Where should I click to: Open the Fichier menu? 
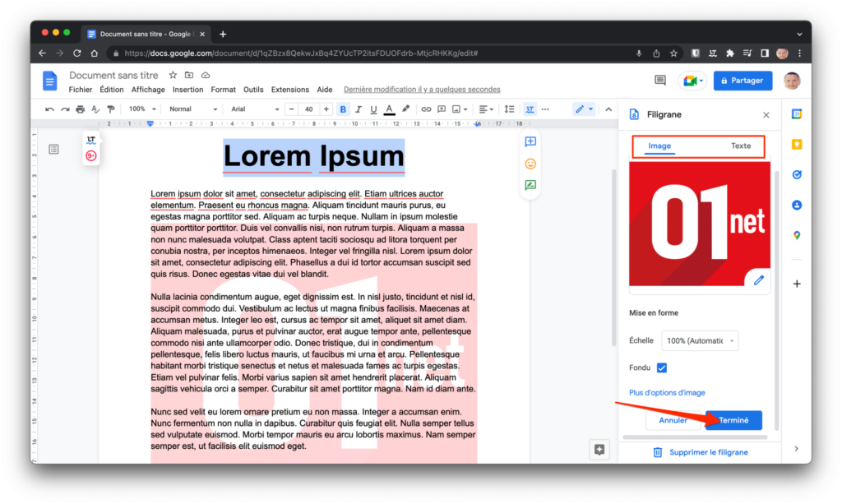[x=80, y=90]
